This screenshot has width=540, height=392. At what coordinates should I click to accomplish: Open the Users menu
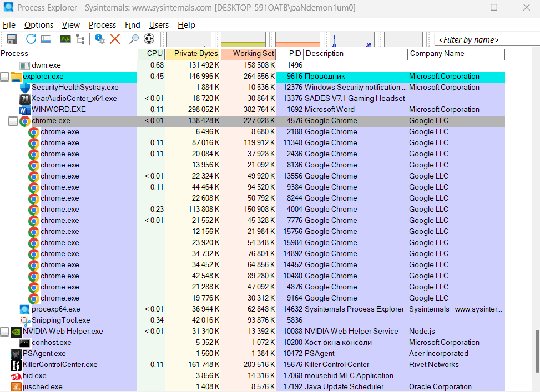(159, 25)
